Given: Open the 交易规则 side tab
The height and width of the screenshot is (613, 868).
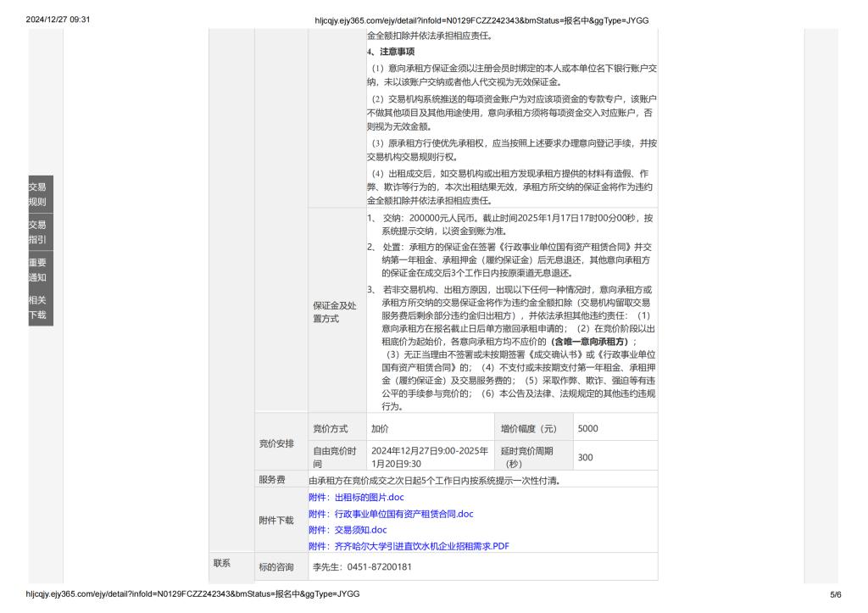Looking at the screenshot, I should pyautogui.click(x=37, y=194).
